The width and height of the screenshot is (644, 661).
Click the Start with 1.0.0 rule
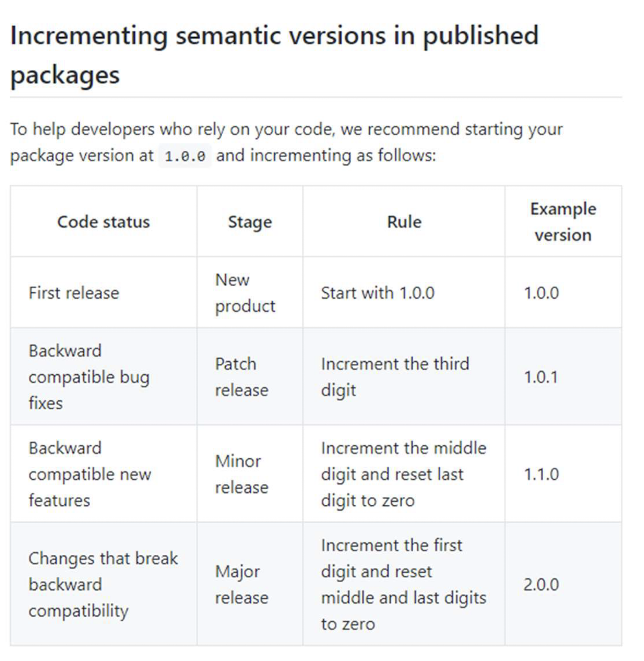pyautogui.click(x=378, y=293)
